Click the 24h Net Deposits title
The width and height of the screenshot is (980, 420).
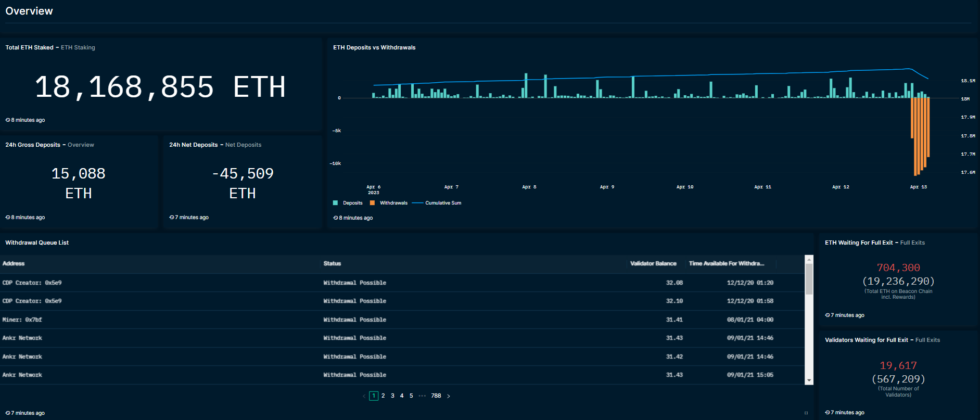point(194,145)
